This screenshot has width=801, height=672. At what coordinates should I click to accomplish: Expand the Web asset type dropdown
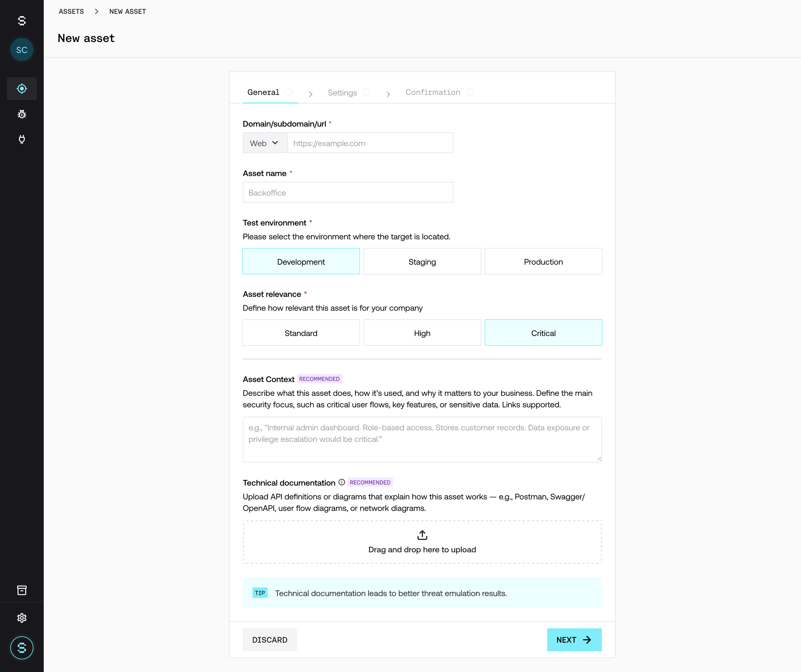265,143
